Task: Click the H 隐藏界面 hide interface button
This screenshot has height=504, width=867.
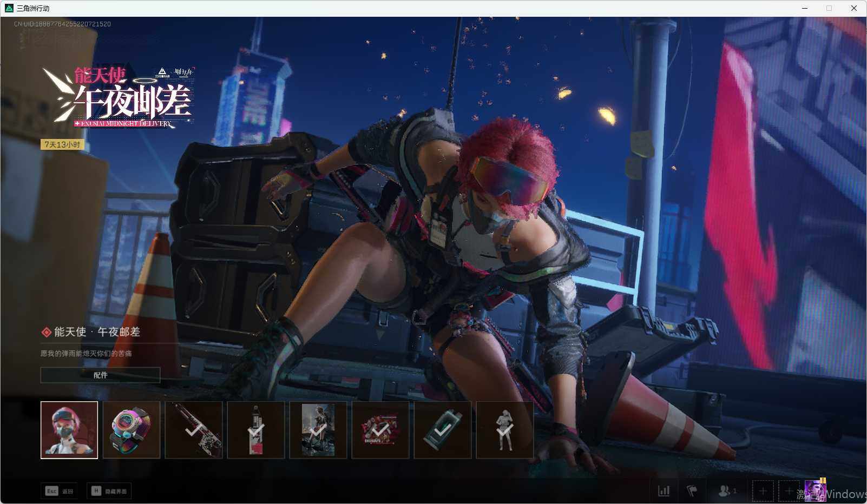Action: pyautogui.click(x=109, y=491)
